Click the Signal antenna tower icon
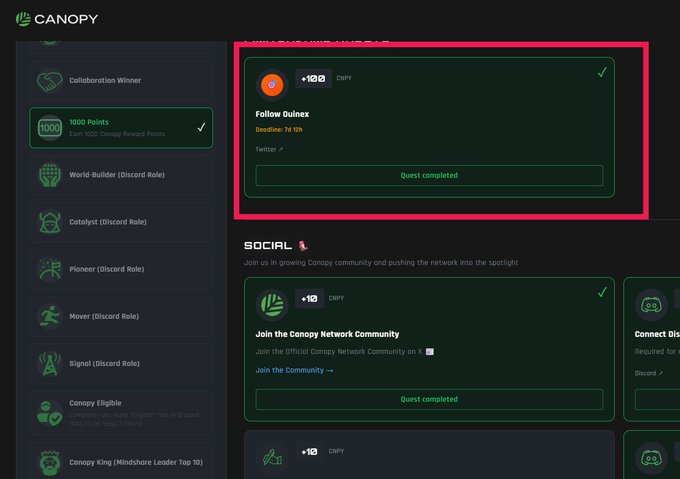 click(49, 363)
